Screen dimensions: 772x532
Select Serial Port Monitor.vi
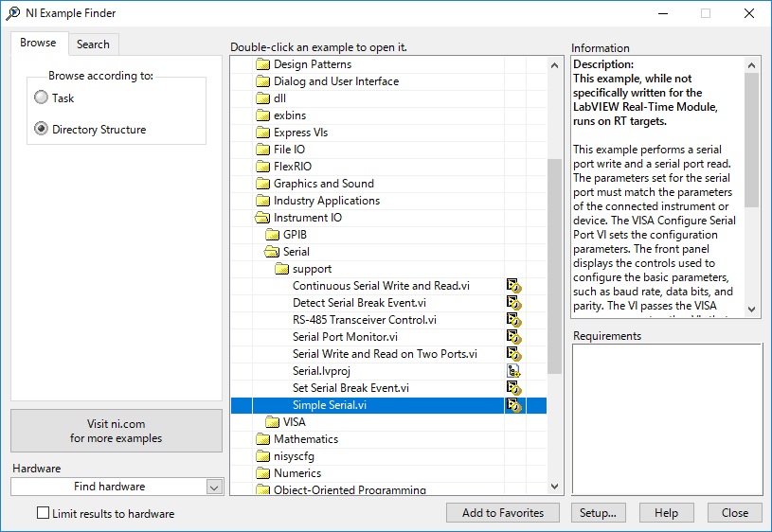click(345, 337)
